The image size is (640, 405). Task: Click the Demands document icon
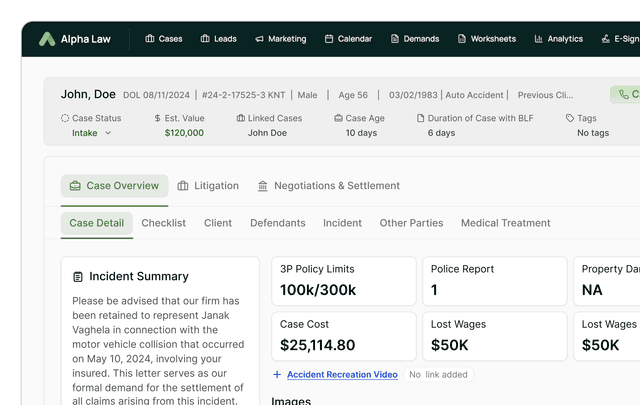[395, 39]
